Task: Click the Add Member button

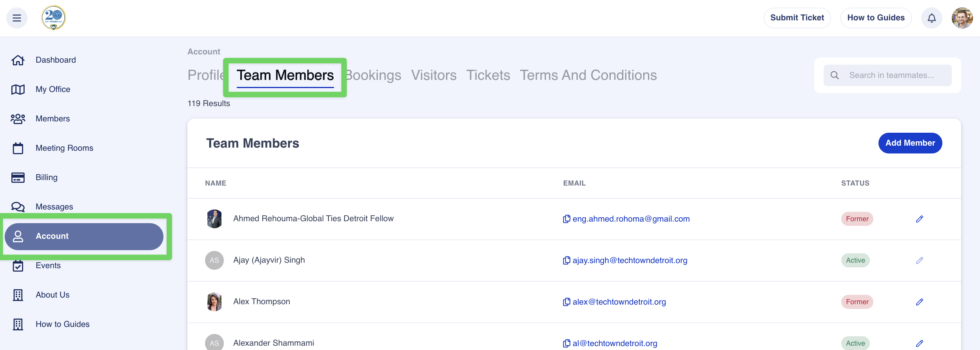Action: (x=910, y=143)
